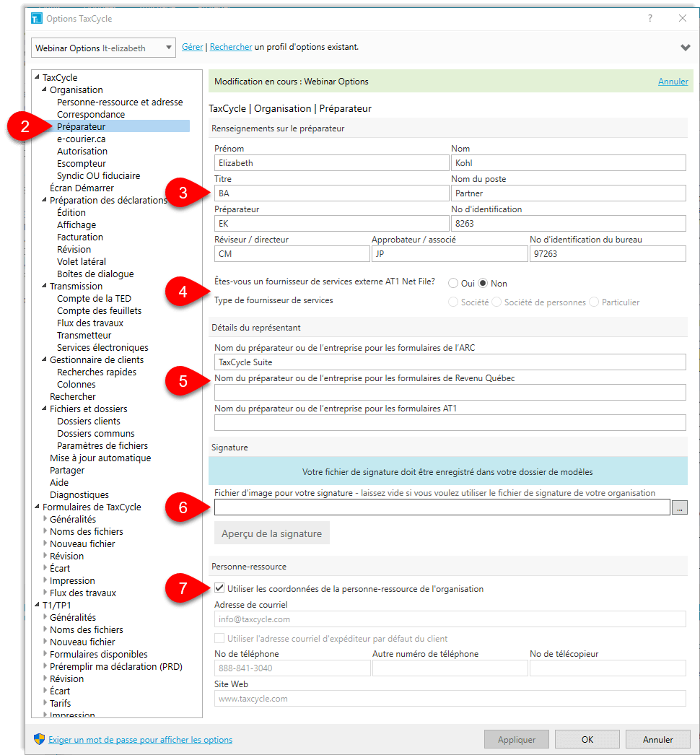Screen dimensions: 700x755
Task: Open e-courier.ca settings
Action: coord(81,139)
